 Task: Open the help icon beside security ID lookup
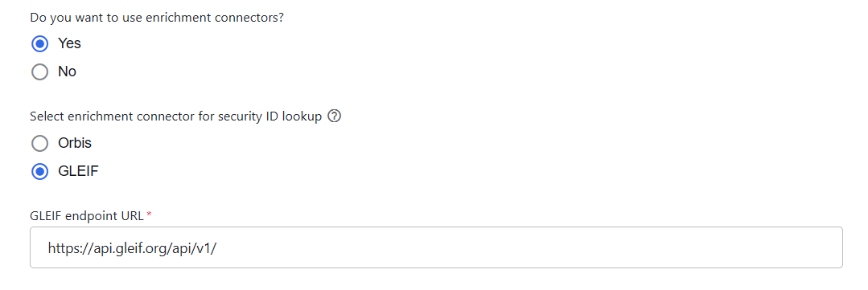pos(335,116)
